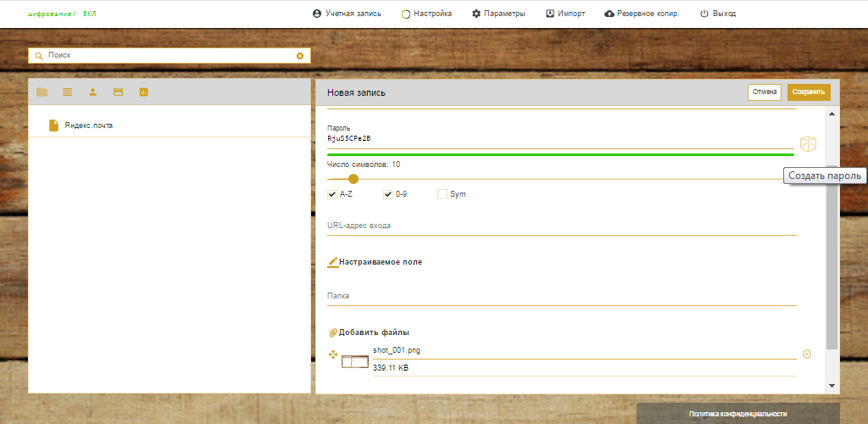Click the Число символов: 10 label
The image size is (868, 424).
pyautogui.click(x=364, y=165)
